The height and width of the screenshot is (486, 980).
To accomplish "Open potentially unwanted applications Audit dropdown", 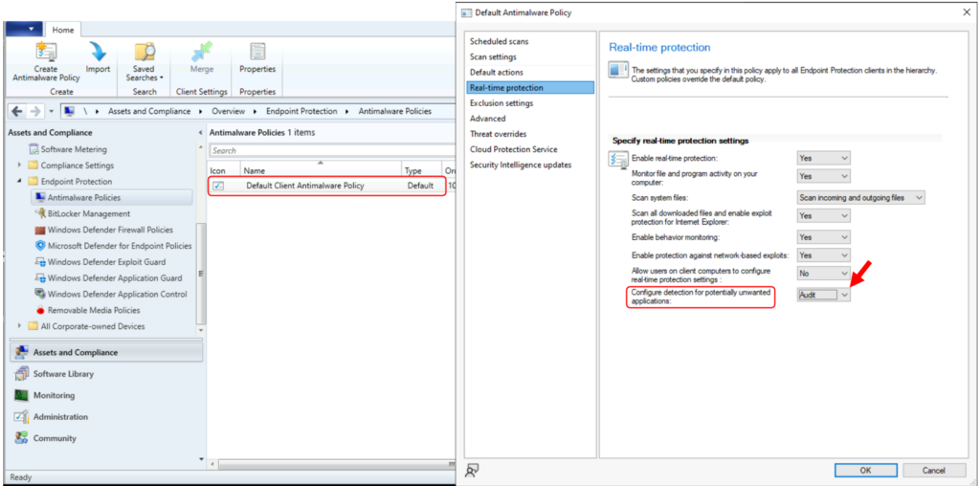I will pos(824,295).
